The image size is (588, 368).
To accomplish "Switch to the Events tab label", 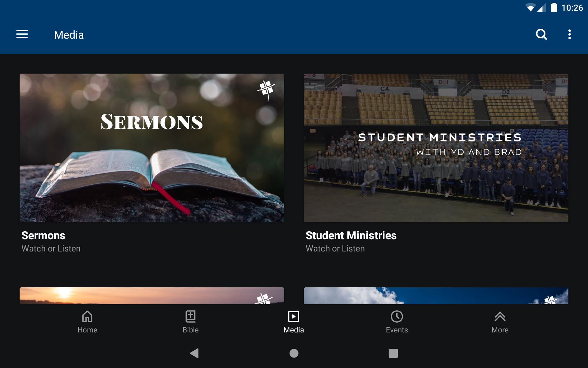I will [x=397, y=330].
